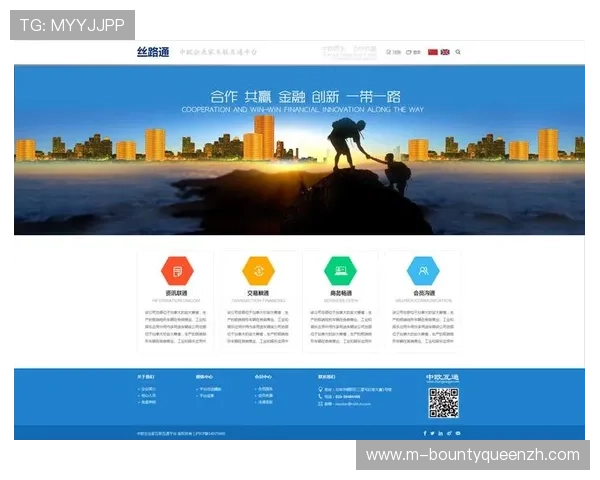Open the 关于我们 footer heading

(x=146, y=377)
